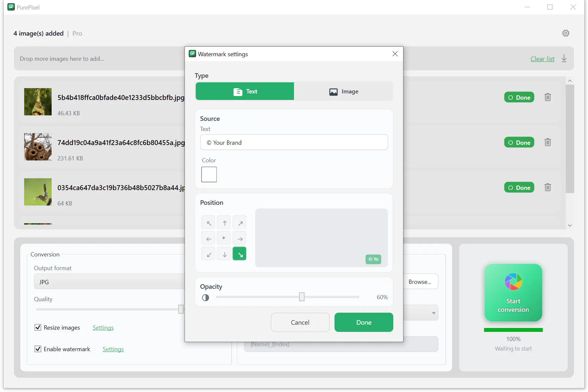Toggle the Resize images checkbox
The image size is (588, 392).
38,327
